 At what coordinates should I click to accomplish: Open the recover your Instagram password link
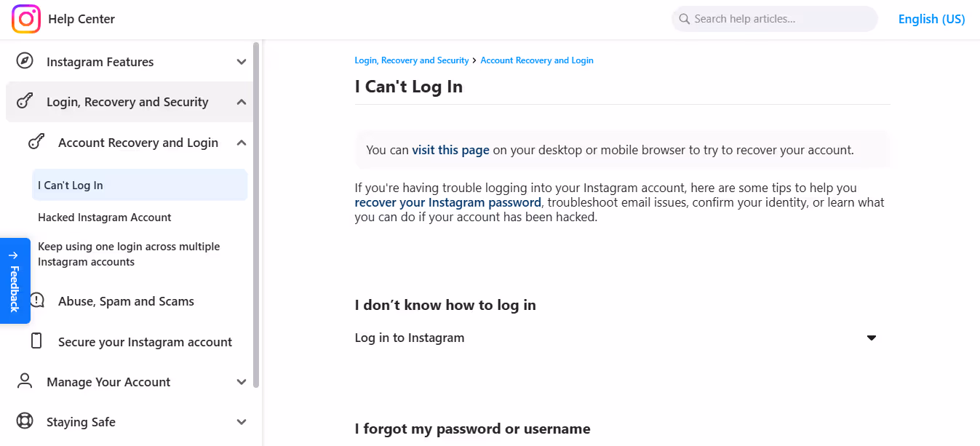click(x=447, y=202)
